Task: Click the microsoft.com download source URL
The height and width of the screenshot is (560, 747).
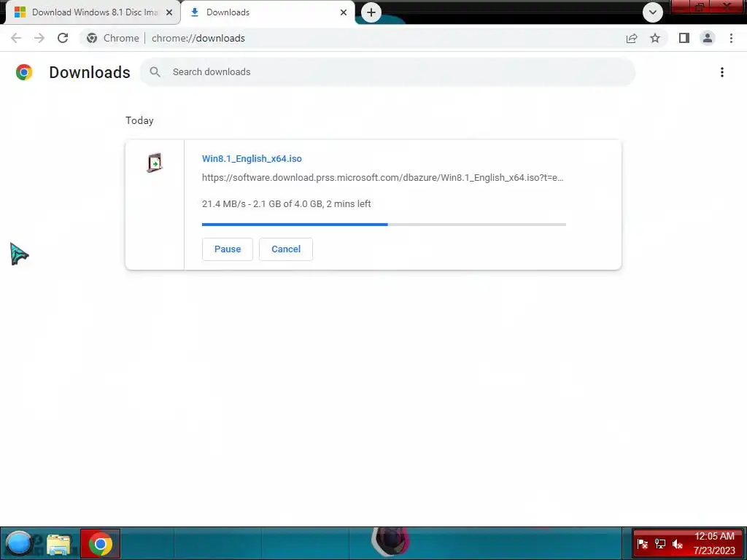Action: (x=382, y=178)
